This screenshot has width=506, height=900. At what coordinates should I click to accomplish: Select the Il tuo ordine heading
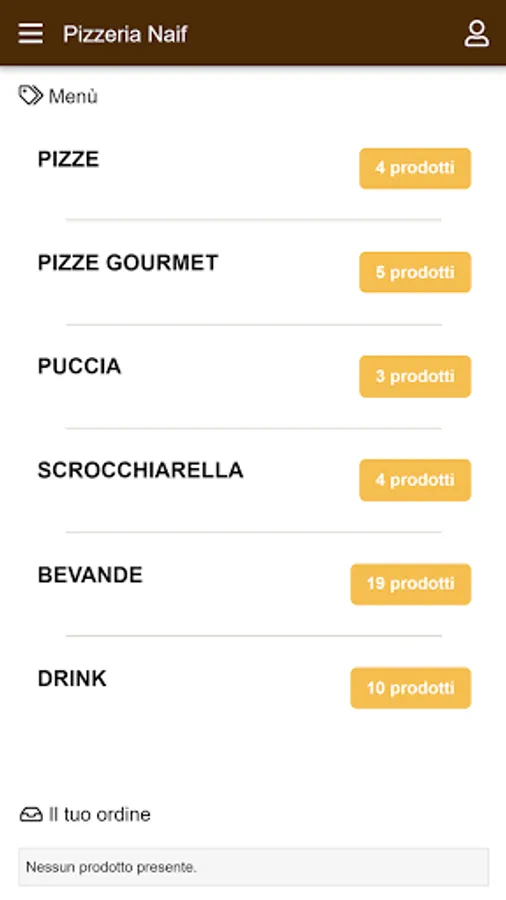click(x=100, y=814)
